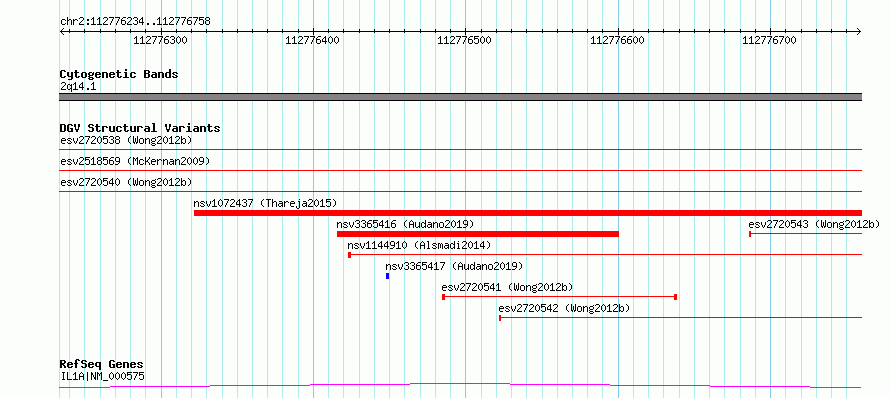The width and height of the screenshot is (890, 398).
Task: Click ruler position 112776500
Action: [465, 40]
